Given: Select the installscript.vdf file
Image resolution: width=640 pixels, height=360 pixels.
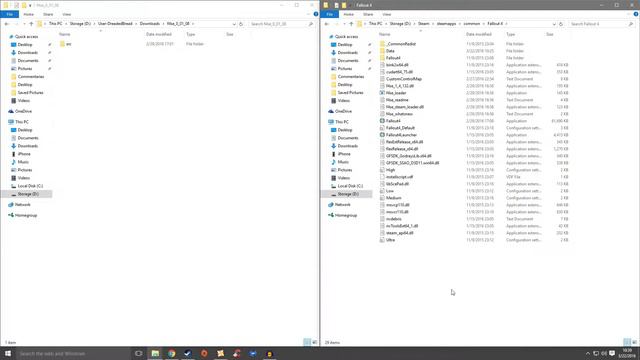Looking at the screenshot, I should point(399,177).
